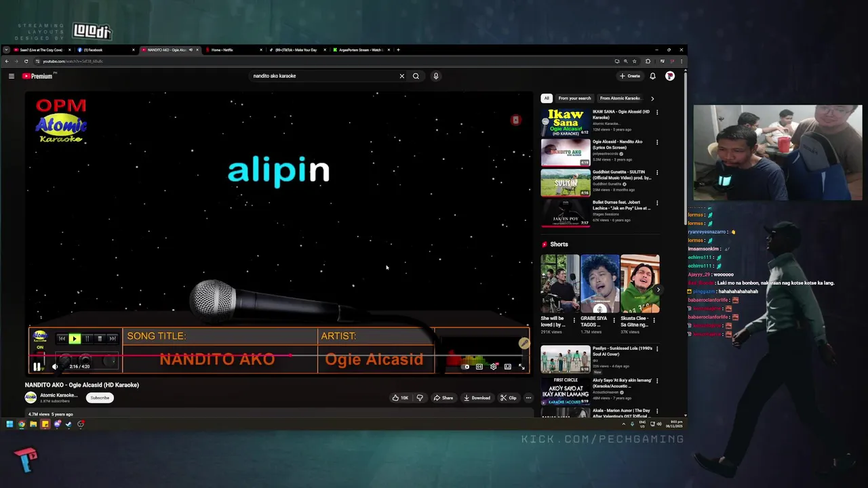
Task: Open the Atomic Karaoke channel avatar
Action: [31, 398]
